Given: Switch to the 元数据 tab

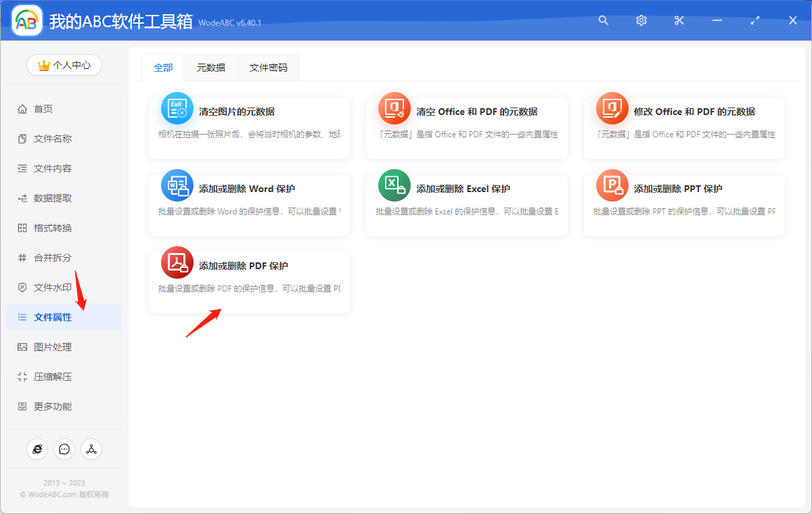Looking at the screenshot, I should click(x=210, y=68).
